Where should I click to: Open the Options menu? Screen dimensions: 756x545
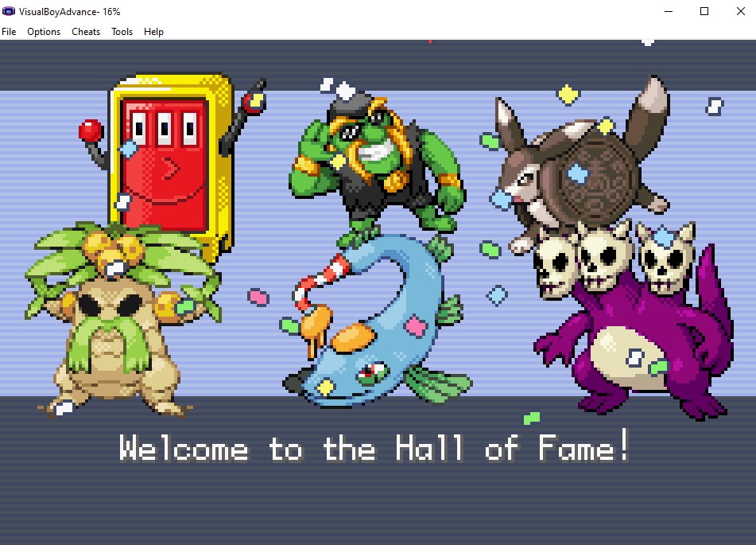click(44, 32)
